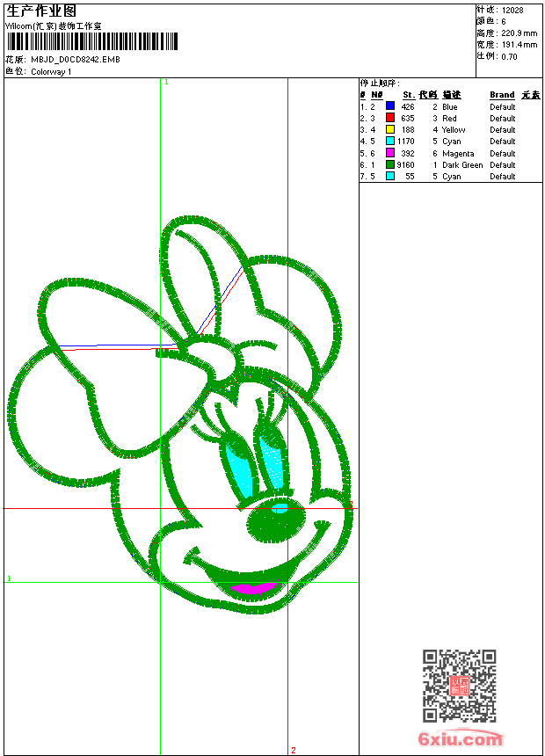
Task: Click Default brand in the Blue row
Action: point(502,107)
